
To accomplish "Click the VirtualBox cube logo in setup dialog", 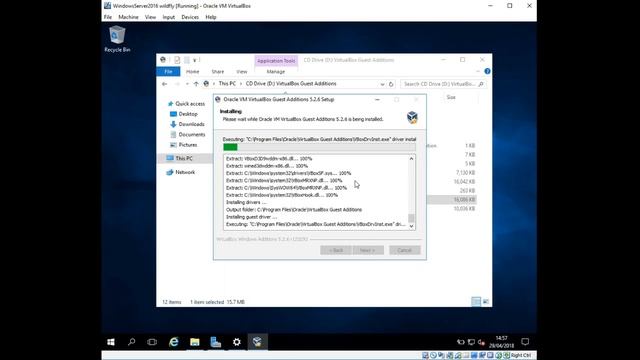I will [x=412, y=118].
